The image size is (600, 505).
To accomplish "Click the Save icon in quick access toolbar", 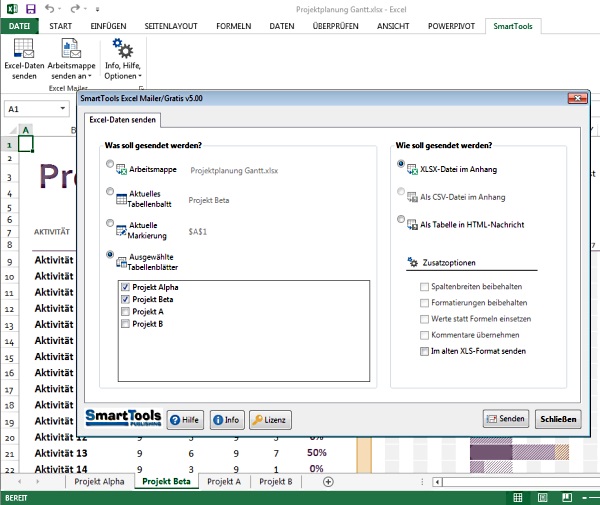I will point(31,8).
